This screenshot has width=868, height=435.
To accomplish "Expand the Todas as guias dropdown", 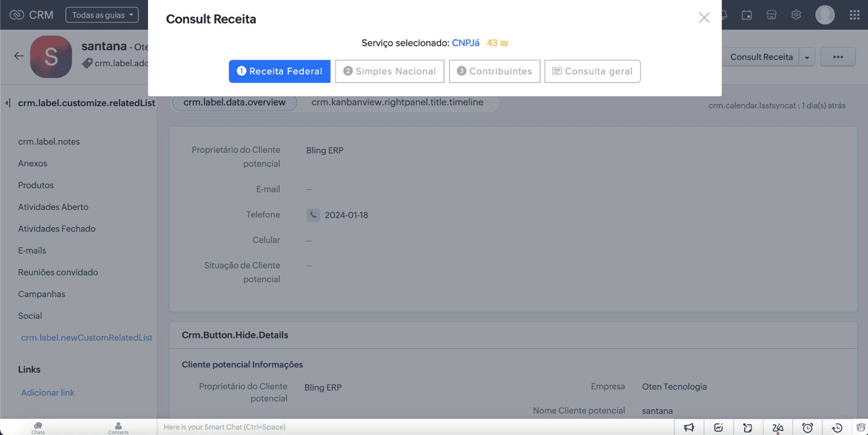I will 102,15.
